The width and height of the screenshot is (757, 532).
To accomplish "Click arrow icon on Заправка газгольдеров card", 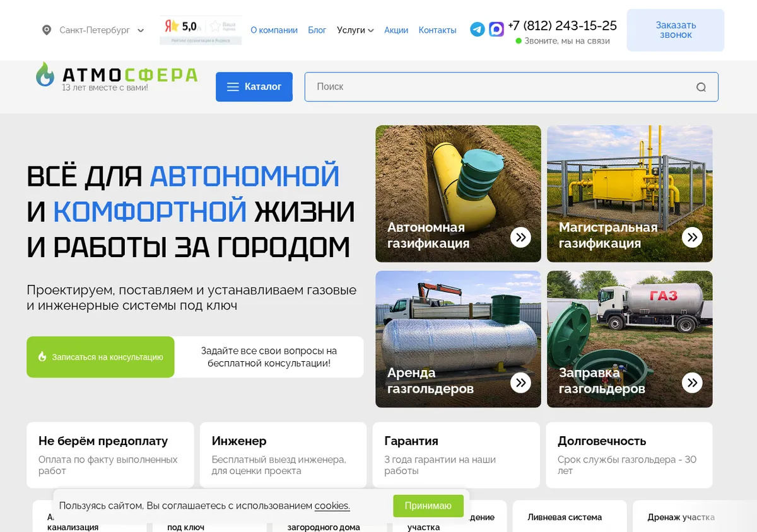I will [x=692, y=382].
